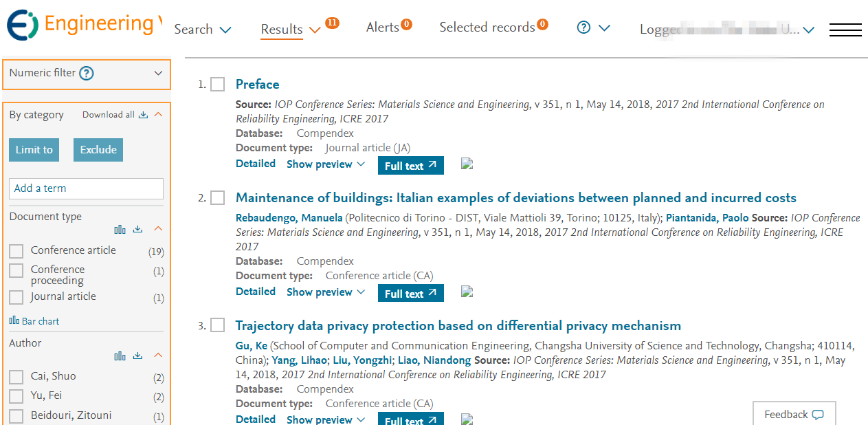Select checkbox for the Preface record

[x=218, y=85]
